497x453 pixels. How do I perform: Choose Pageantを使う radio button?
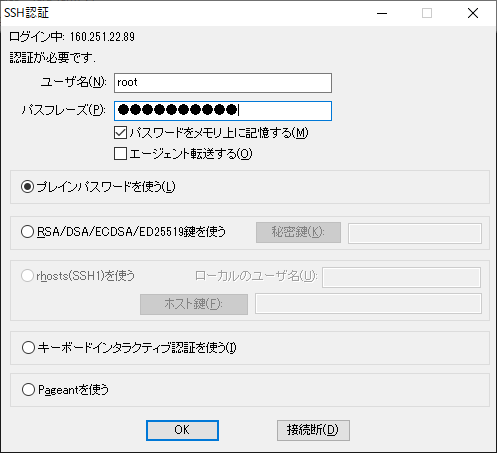(x=28, y=389)
